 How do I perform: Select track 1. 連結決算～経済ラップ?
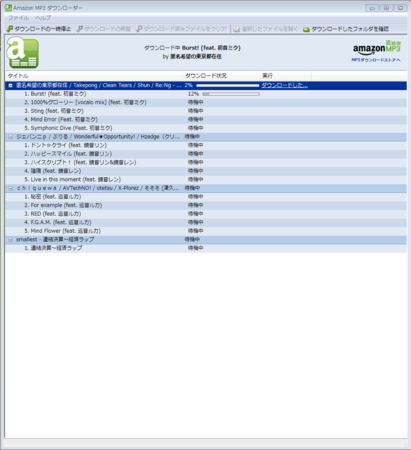point(53,248)
